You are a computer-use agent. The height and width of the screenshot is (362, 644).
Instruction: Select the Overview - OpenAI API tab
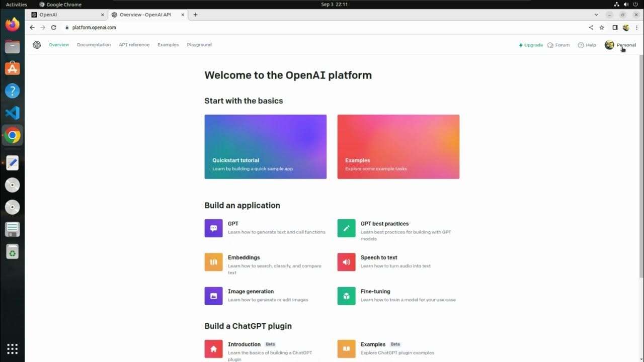(x=147, y=15)
